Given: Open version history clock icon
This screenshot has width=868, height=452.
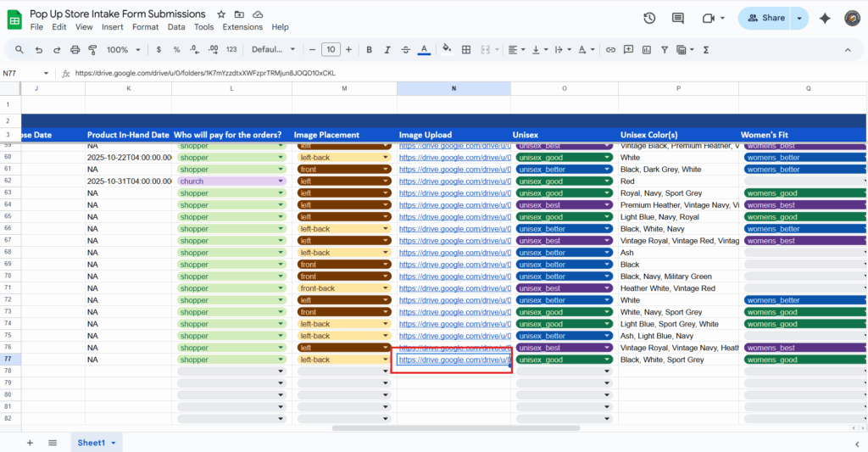Looking at the screenshot, I should coord(649,18).
